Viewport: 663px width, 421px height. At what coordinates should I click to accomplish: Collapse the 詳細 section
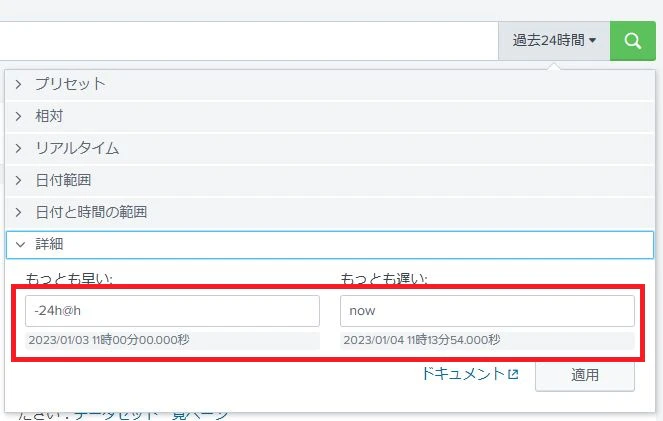coord(329,244)
